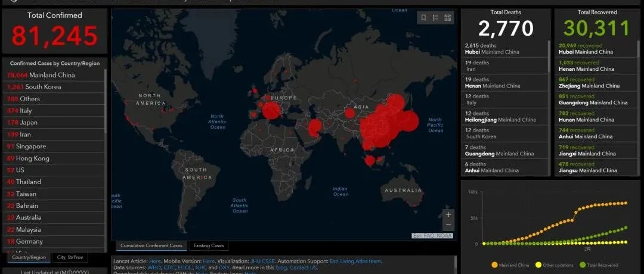Click the red Iran circle on map
The width and height of the screenshot is (644, 274).
315,127
